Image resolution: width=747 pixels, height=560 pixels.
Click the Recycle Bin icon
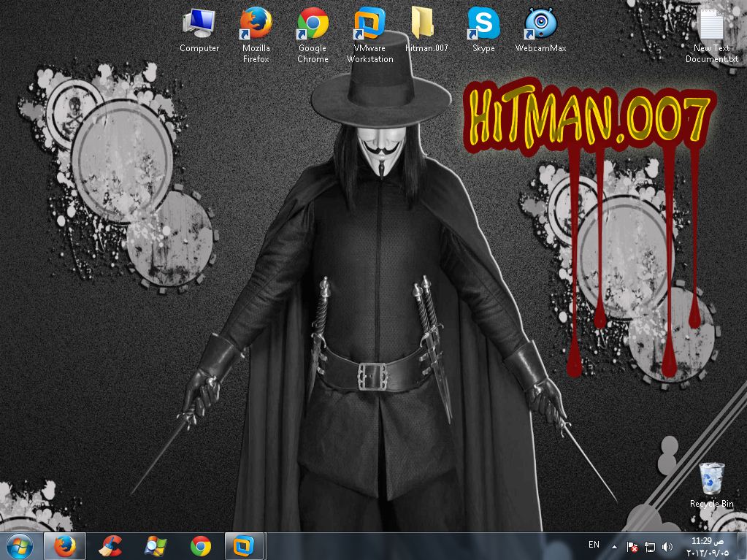click(711, 480)
